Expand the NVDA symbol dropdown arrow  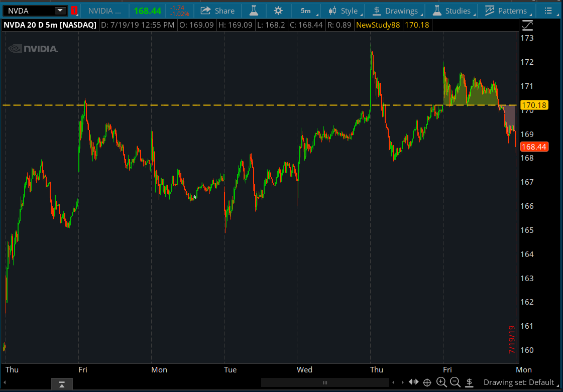coord(60,11)
